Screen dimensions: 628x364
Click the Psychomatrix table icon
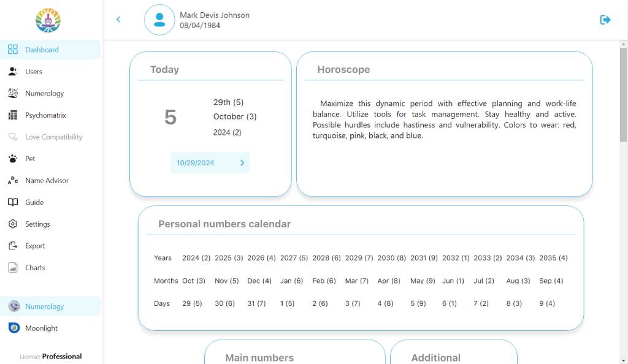(x=13, y=115)
